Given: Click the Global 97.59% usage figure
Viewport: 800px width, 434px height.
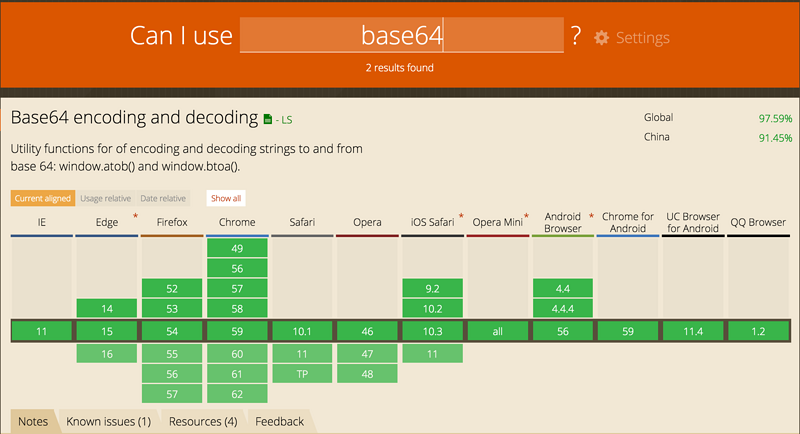Looking at the screenshot, I should (x=775, y=118).
